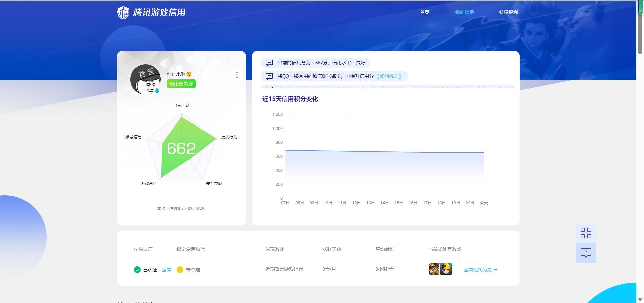Open the three-dot menu on profile card
The width and height of the screenshot is (644, 303).
(x=237, y=75)
